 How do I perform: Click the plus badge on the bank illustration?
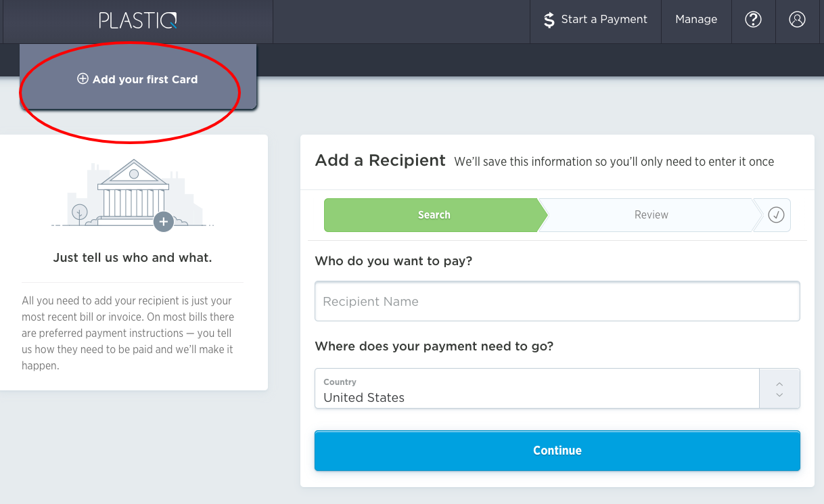[x=163, y=221]
